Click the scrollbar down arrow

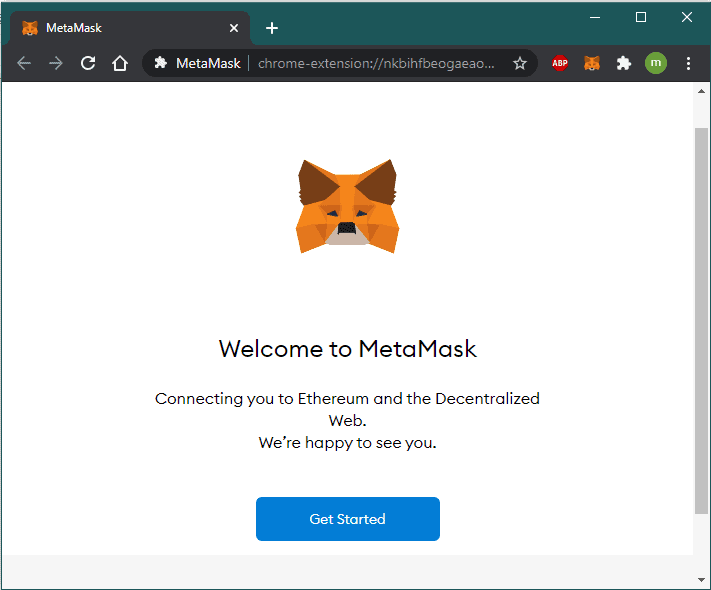point(701,580)
